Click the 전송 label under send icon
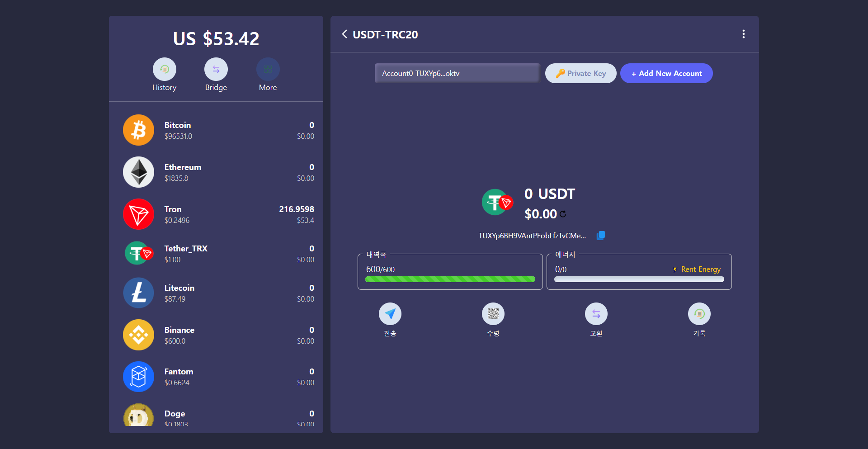 [x=390, y=333]
